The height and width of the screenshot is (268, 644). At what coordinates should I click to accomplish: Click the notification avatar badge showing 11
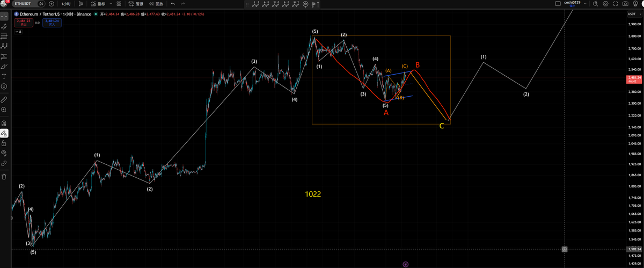pyautogui.click(x=4, y=4)
